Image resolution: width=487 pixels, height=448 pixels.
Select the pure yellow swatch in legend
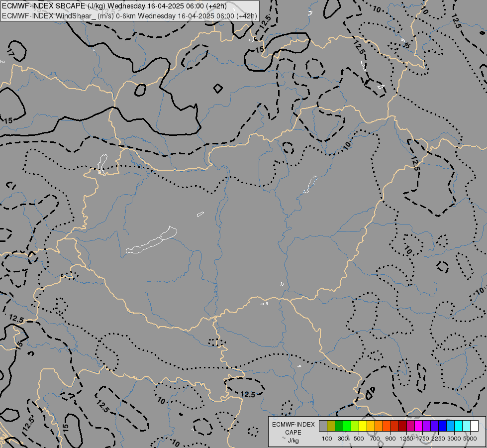[x=363, y=426]
